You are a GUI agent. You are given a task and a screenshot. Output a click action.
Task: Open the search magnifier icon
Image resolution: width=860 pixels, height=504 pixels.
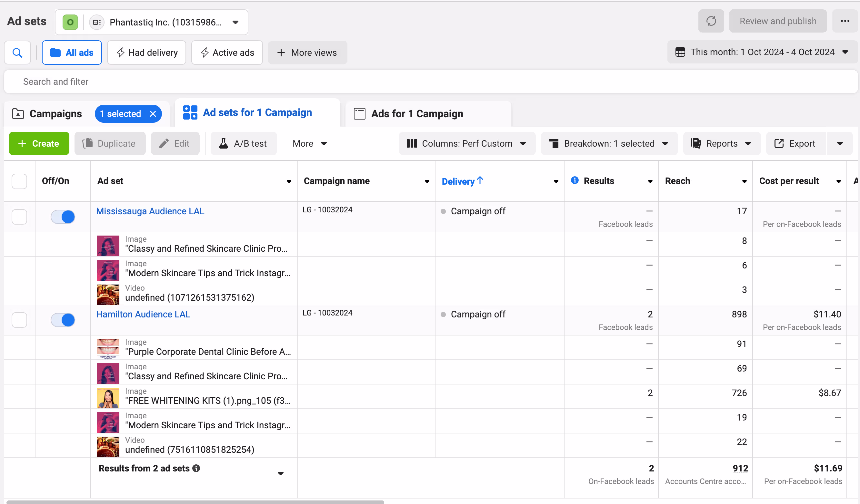(17, 53)
